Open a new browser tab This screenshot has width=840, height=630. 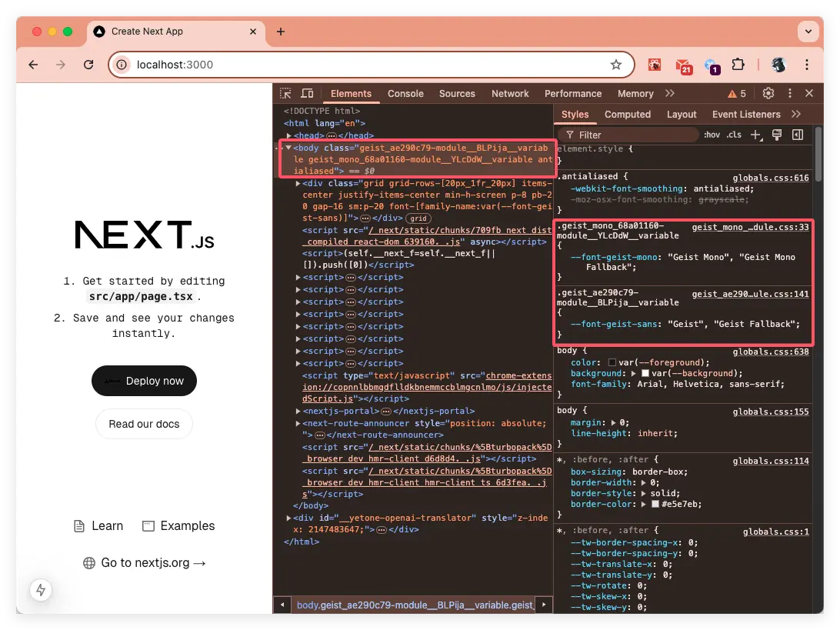click(281, 32)
